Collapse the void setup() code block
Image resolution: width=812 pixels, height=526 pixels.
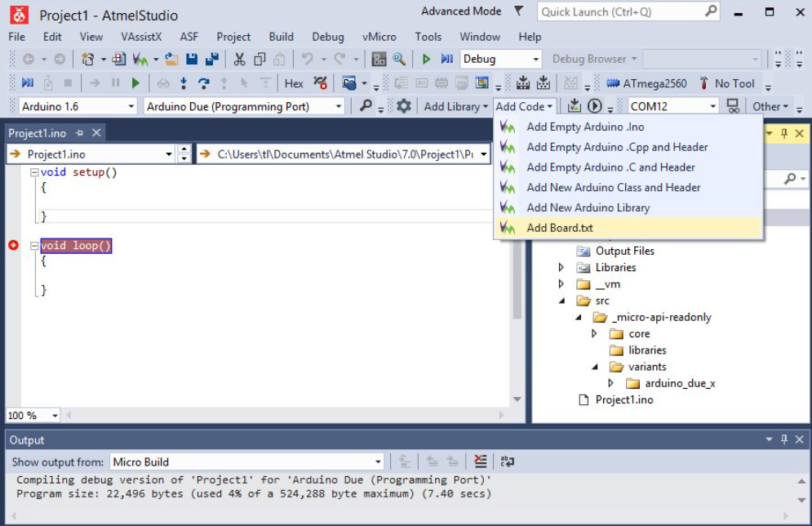(x=34, y=172)
